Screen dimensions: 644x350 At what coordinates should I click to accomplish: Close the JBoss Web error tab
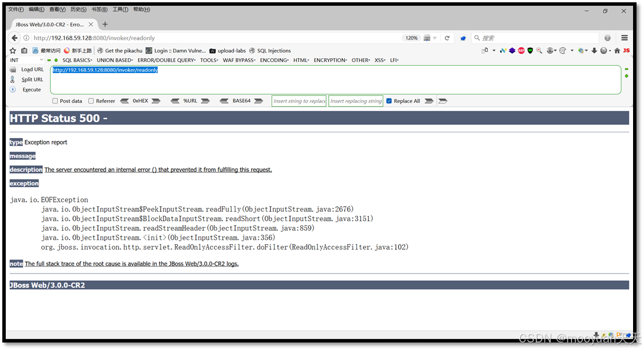coord(91,25)
